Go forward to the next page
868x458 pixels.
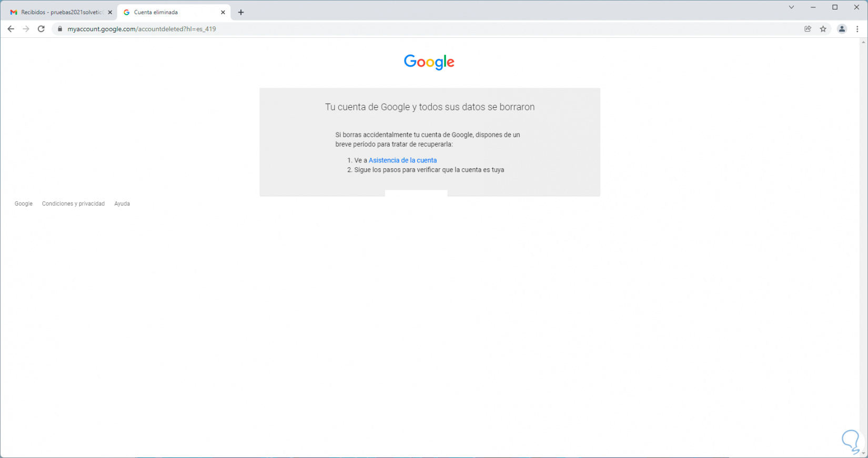26,29
